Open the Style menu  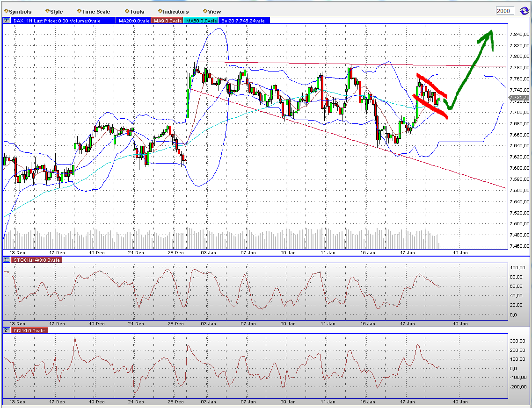[x=54, y=12]
